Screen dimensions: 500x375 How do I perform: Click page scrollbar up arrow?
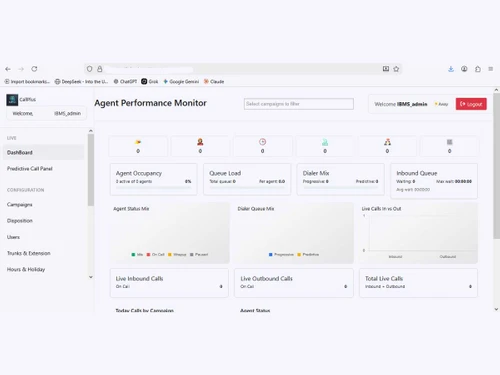pos(496,90)
